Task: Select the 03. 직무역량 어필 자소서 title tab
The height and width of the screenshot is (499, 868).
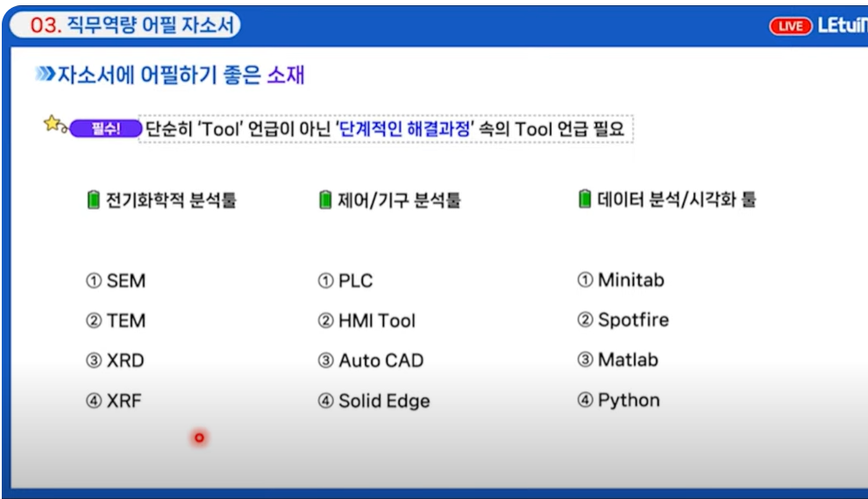Action: coord(132,25)
